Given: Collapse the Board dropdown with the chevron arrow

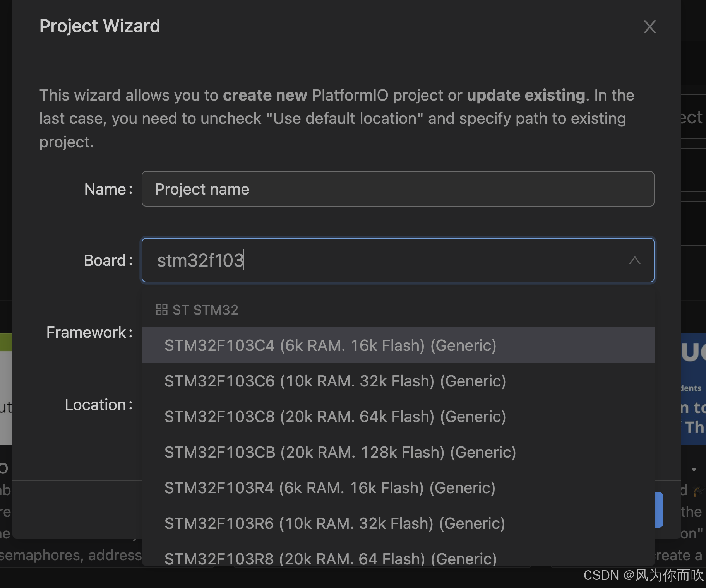Looking at the screenshot, I should pos(634,260).
